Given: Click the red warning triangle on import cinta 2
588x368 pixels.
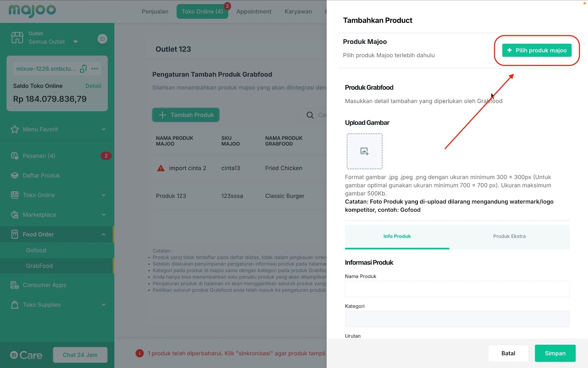Looking at the screenshot, I should [161, 168].
